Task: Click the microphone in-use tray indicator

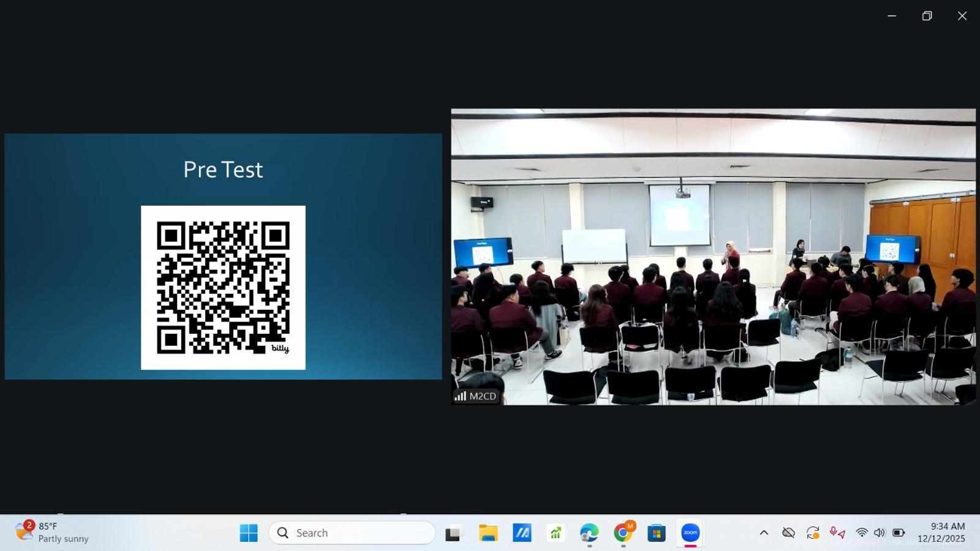Action: (837, 533)
